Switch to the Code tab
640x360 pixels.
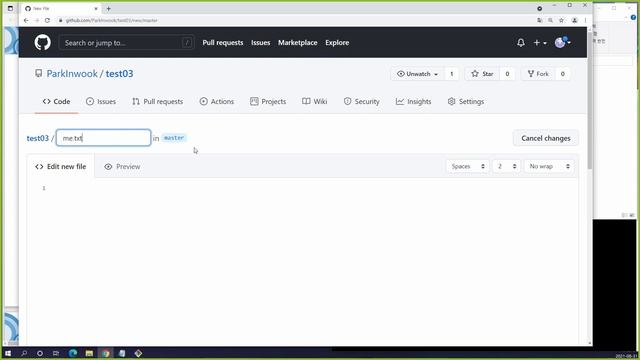point(56,102)
